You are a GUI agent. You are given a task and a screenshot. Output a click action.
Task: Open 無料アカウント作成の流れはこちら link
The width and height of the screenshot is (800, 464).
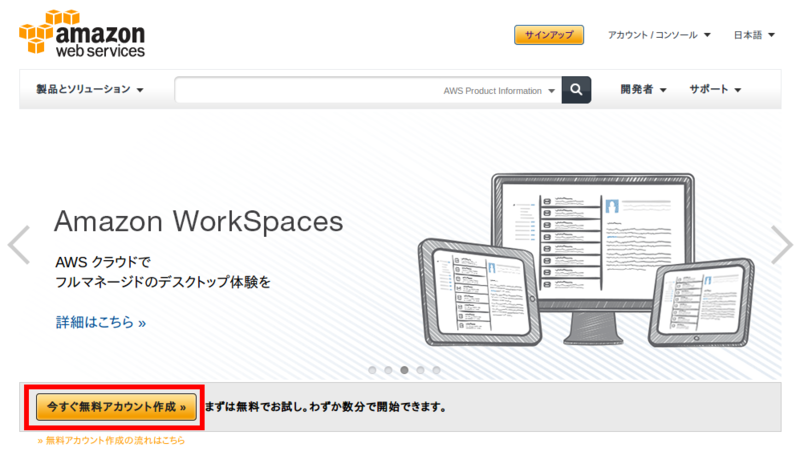click(111, 441)
